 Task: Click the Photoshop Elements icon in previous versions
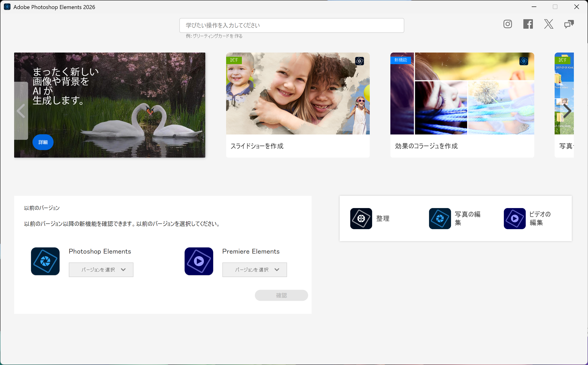tap(45, 261)
